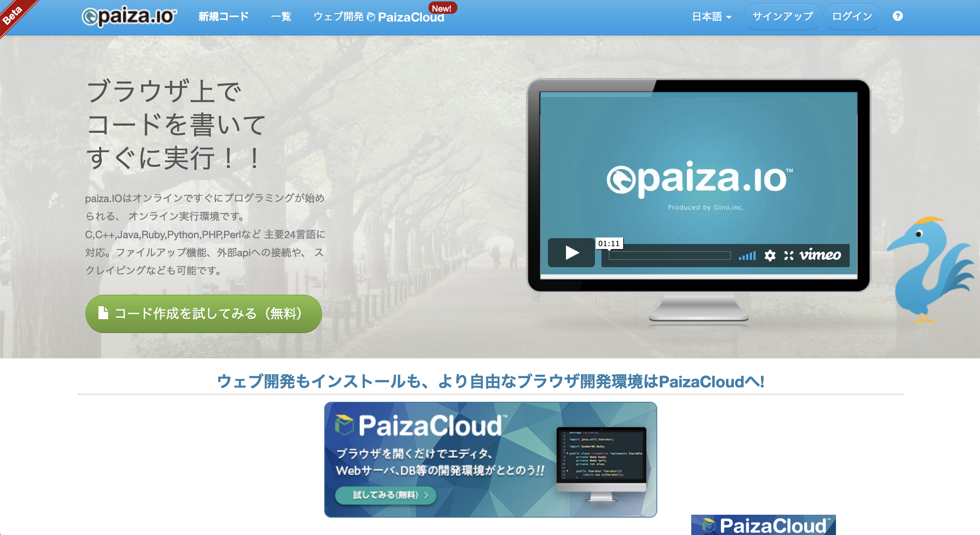Viewport: 980px width, 535px height.
Task: Select 新規コード in the navigation bar
Action: tap(223, 17)
